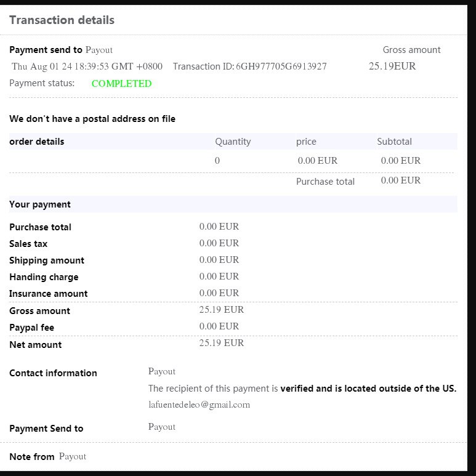Click the transaction ID 6GH977705G6913927

click(281, 67)
